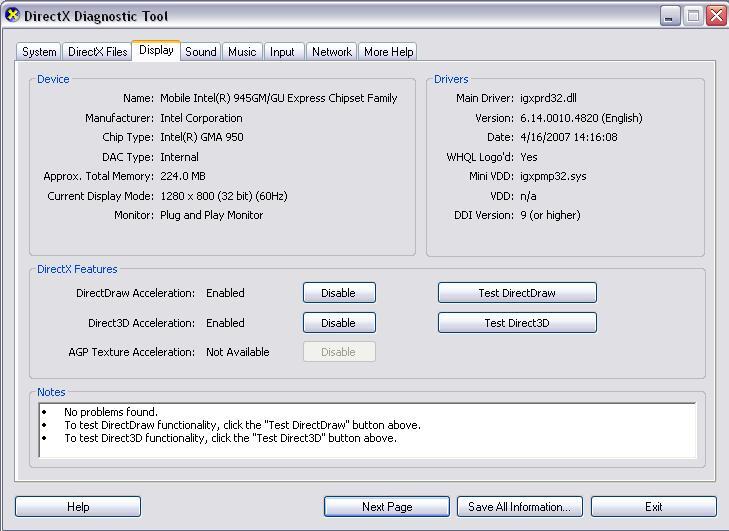Viewport: 729px width, 531px height.
Task: Click VDD value 'n/a'
Action: pos(528,196)
